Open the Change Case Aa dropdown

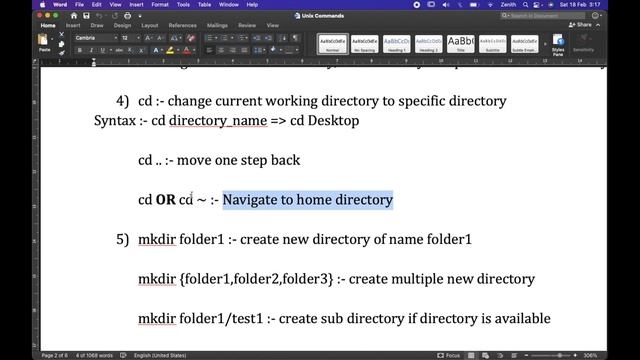176,38
